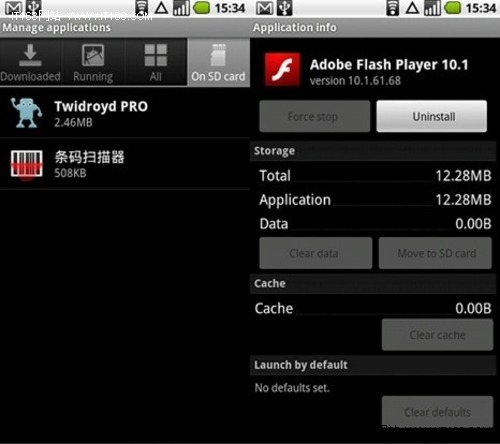The height and width of the screenshot is (444, 500).
Task: Tap the Wi-Fi icon in right status bar
Action: click(393, 8)
